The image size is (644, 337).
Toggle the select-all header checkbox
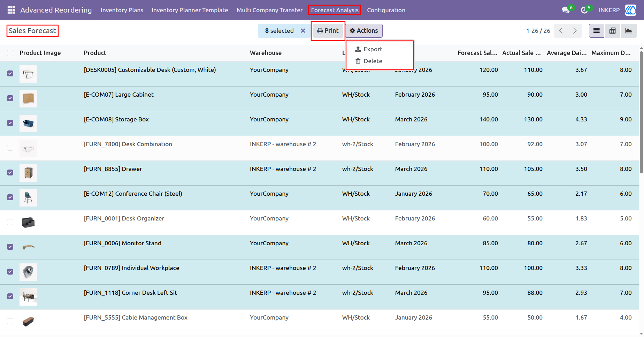click(10, 53)
